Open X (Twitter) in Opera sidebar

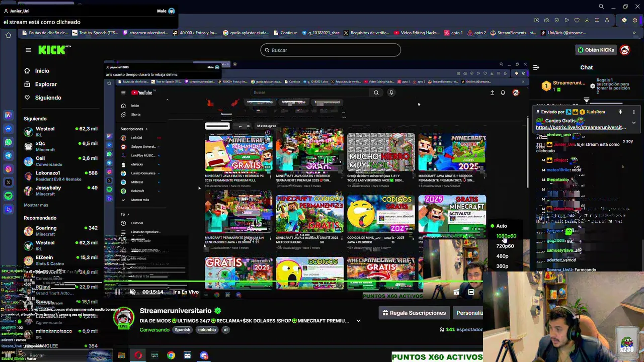[x=8, y=182]
